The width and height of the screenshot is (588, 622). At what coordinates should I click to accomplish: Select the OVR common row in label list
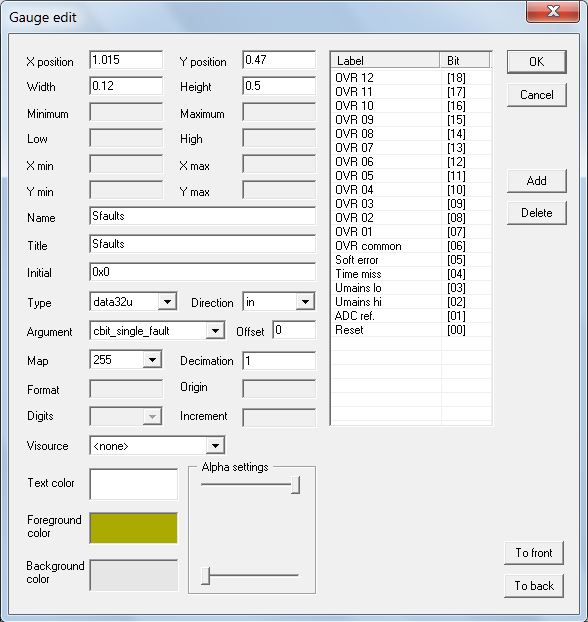tap(411, 246)
